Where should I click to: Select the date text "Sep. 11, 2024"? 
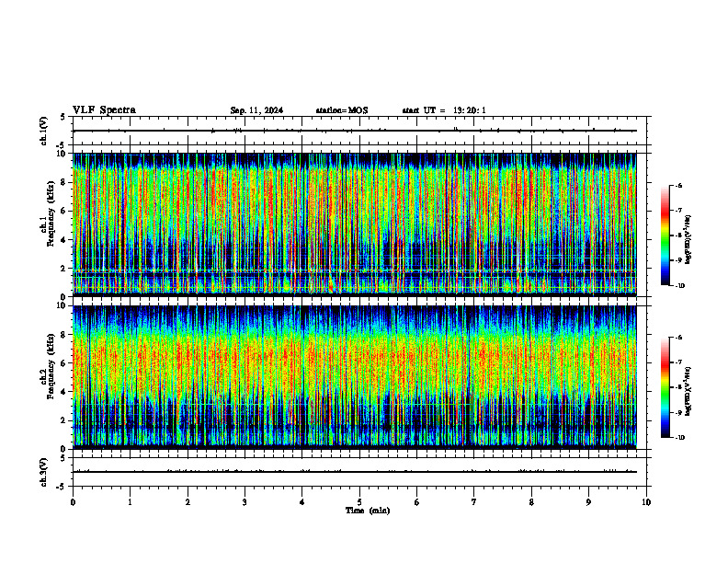(x=256, y=110)
